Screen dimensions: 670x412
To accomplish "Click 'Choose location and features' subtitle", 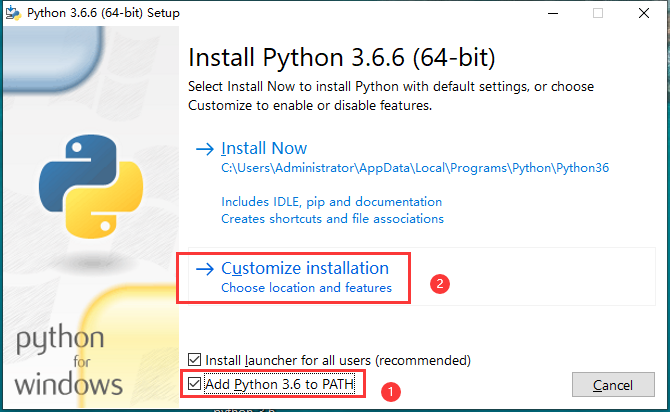I will 306,288.
